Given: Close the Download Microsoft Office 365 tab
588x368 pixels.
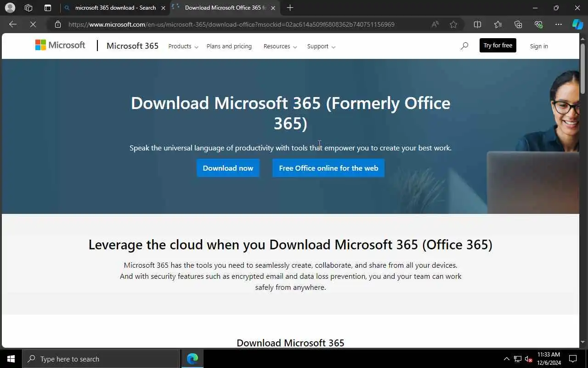Looking at the screenshot, I should tap(273, 8).
